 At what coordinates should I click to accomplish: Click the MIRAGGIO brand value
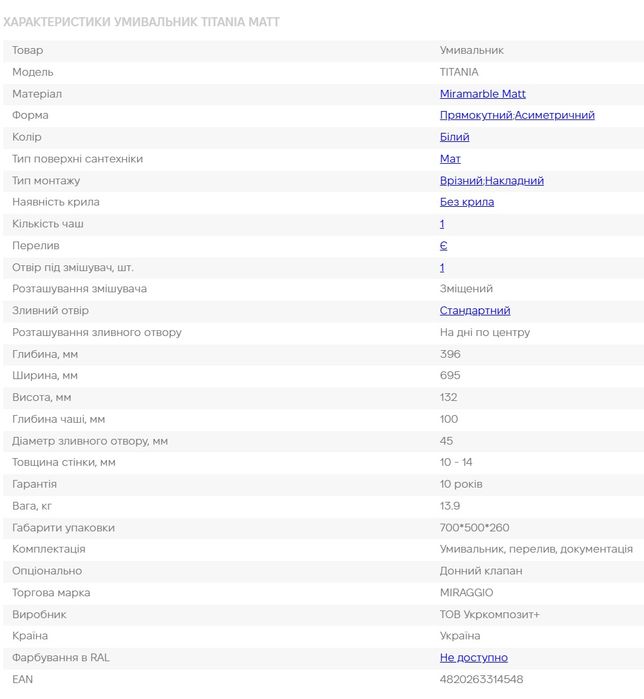[x=466, y=593]
